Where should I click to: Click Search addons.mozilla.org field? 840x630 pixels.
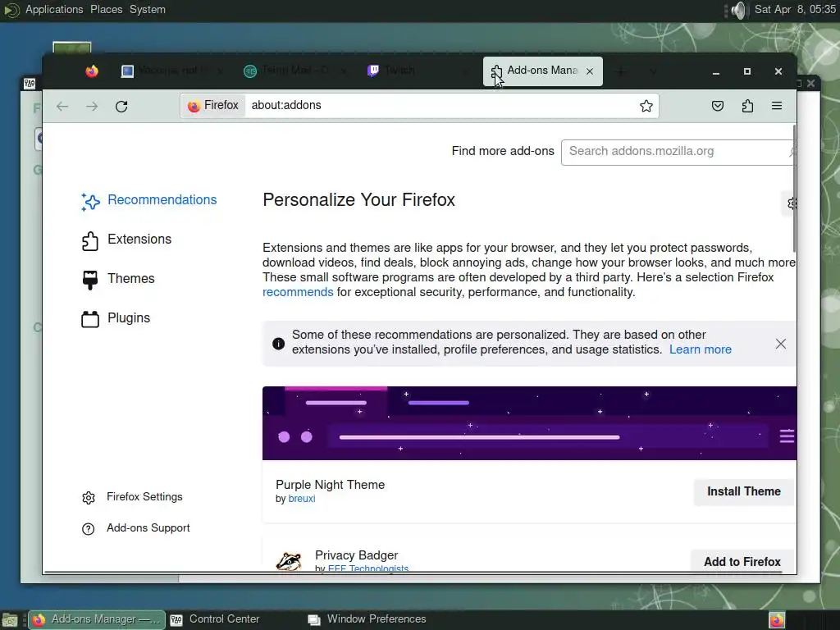click(678, 152)
